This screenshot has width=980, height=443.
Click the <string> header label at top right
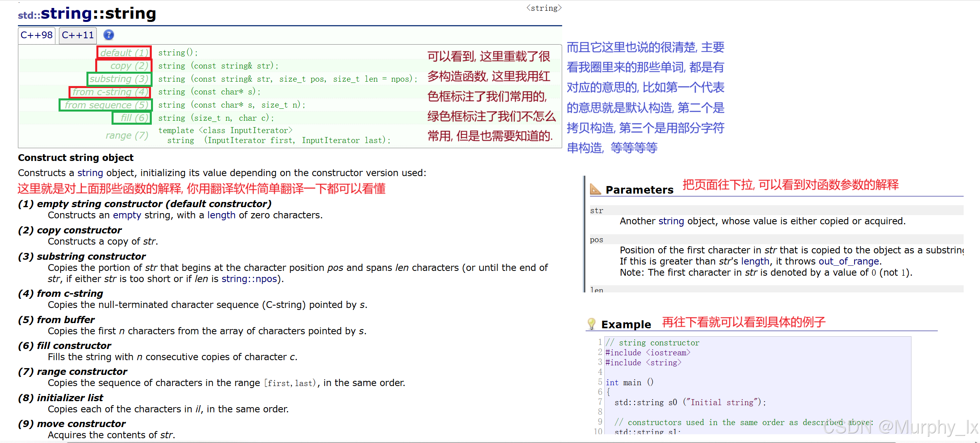point(544,8)
